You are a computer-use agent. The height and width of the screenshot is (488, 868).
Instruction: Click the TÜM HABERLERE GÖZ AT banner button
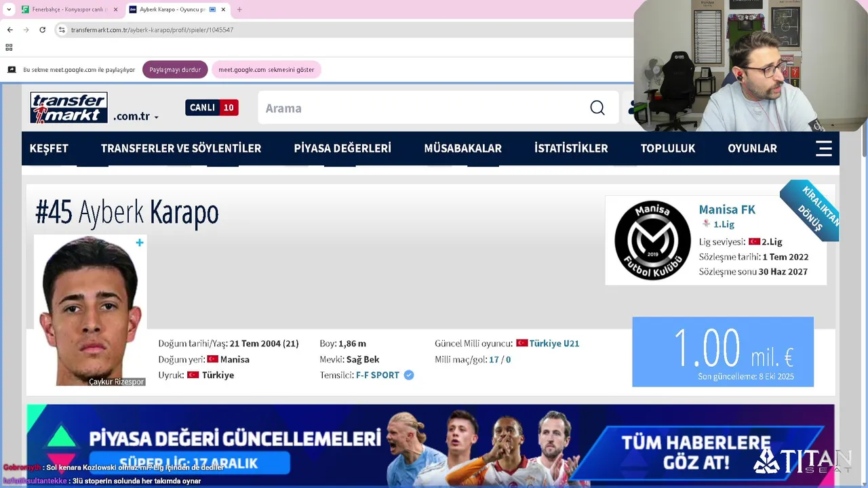(696, 453)
